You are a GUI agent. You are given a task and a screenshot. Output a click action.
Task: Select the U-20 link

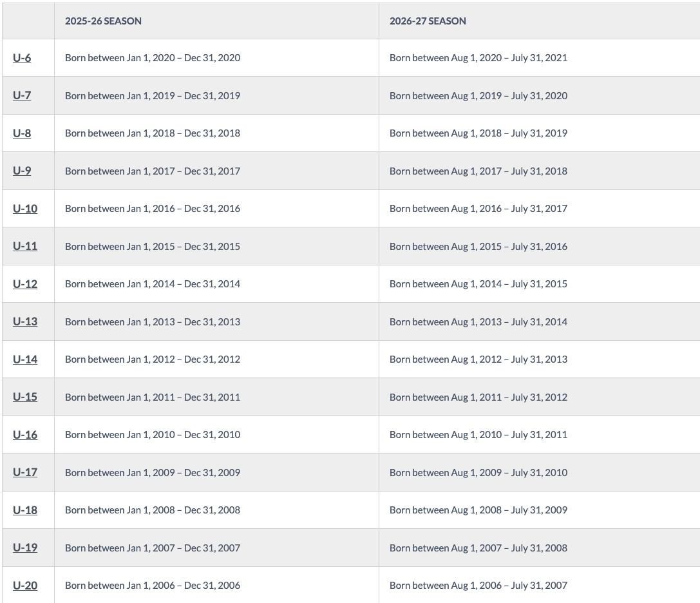coord(25,586)
